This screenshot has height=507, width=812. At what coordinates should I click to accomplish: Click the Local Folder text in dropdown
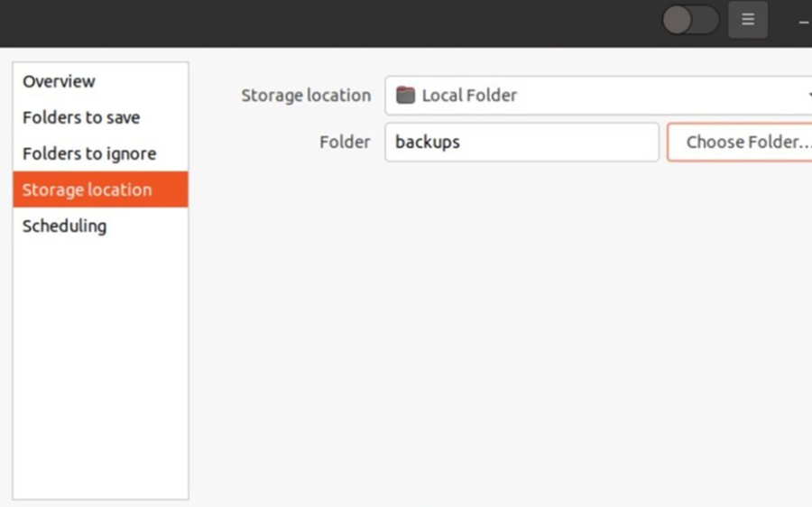click(x=469, y=96)
